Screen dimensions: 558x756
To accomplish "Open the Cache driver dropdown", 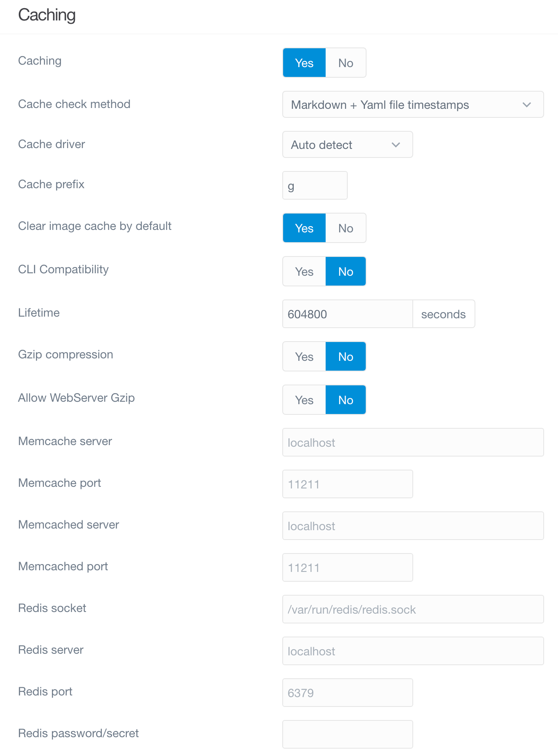I will (347, 144).
